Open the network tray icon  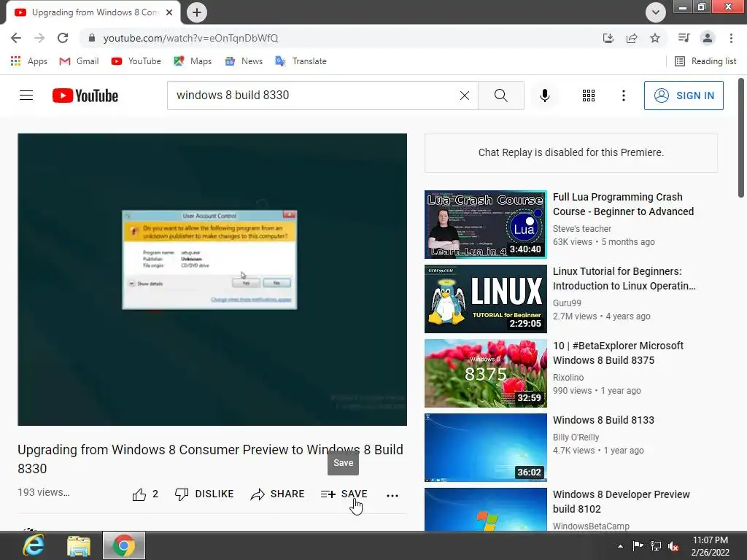(x=656, y=545)
